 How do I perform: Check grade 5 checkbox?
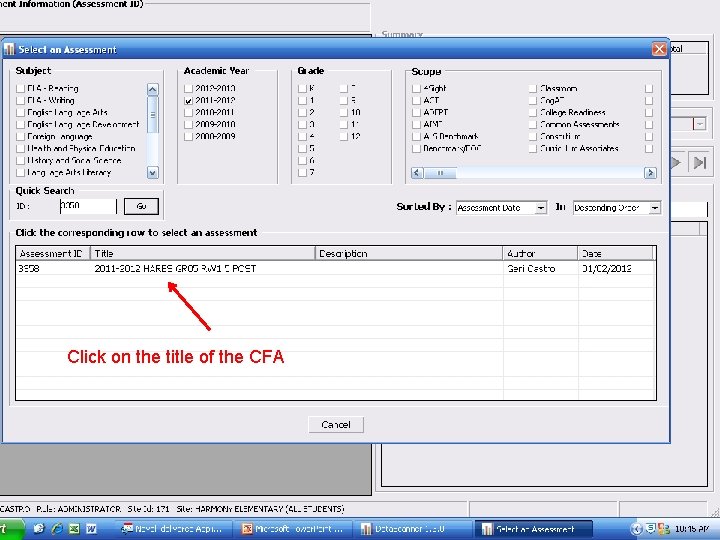(x=302, y=149)
